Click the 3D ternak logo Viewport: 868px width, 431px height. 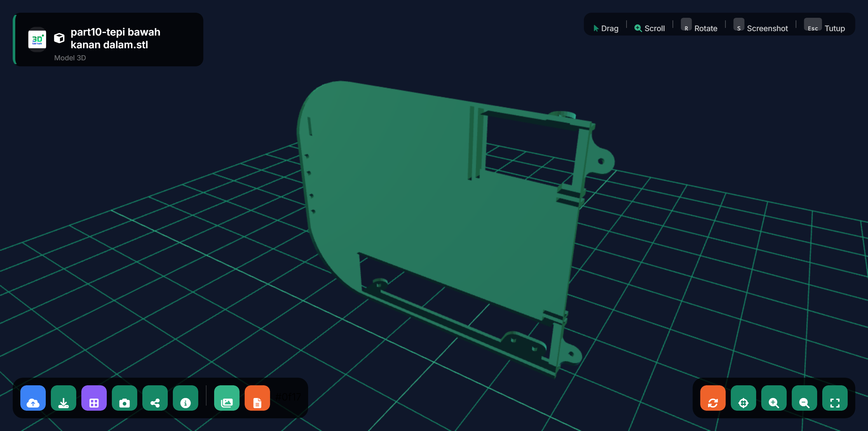pos(37,39)
